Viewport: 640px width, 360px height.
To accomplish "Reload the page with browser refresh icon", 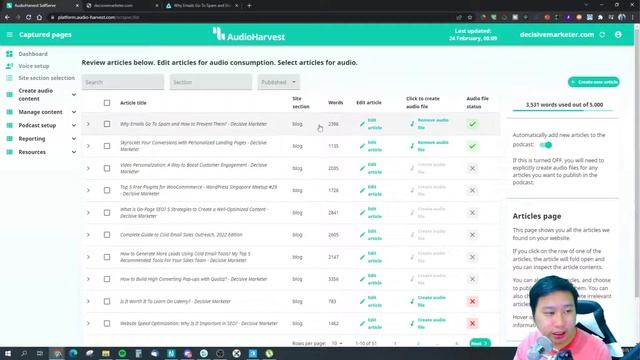I will tap(29, 17).
